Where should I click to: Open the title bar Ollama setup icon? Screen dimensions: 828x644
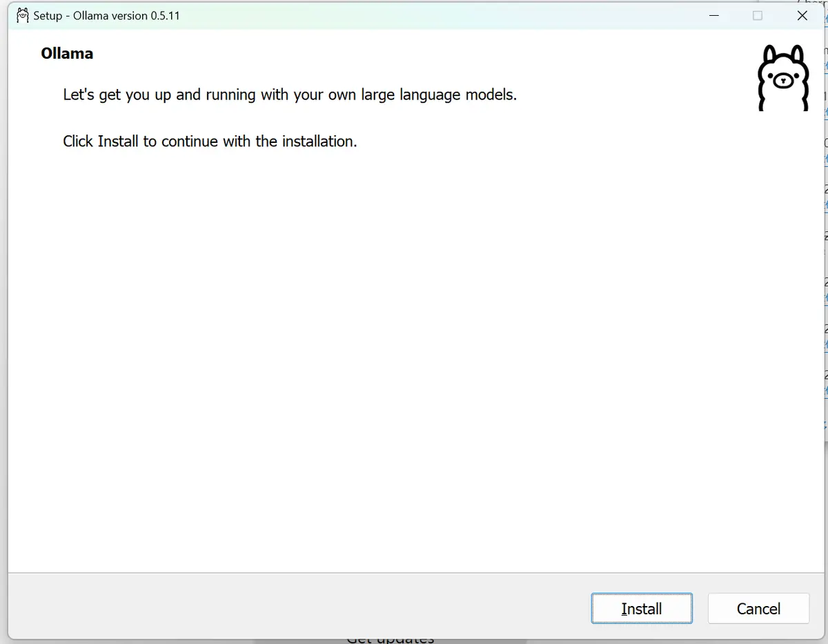23,15
